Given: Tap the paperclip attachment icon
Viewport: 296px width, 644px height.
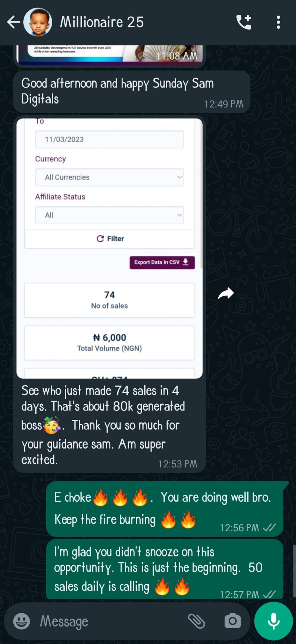Looking at the screenshot, I should tap(196, 621).
